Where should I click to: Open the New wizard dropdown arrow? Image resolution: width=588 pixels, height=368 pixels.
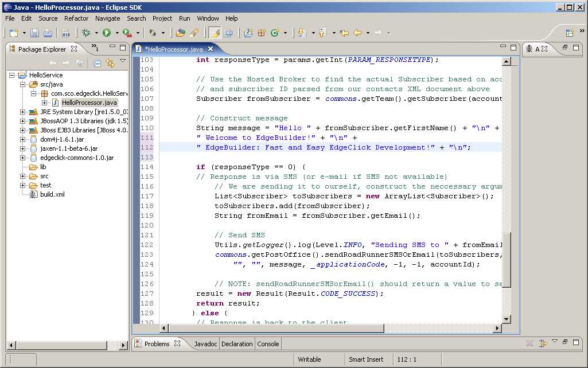(24, 33)
